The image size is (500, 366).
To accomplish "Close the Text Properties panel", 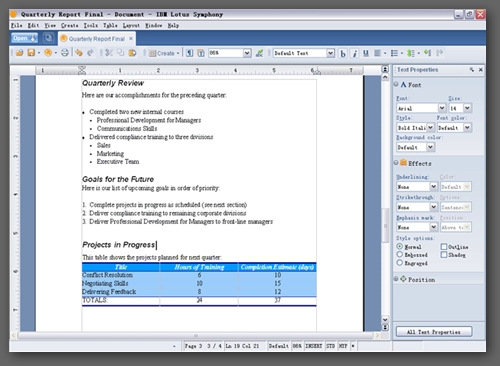I will [x=481, y=70].
